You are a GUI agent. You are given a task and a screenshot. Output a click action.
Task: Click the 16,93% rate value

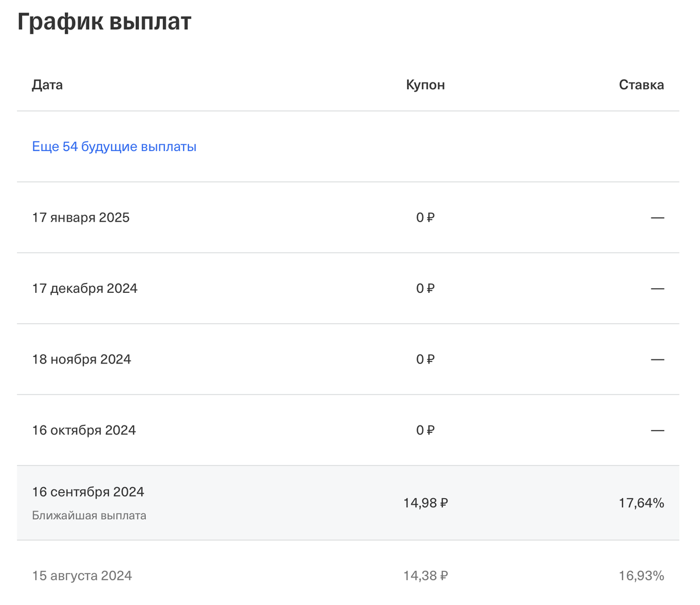pos(642,576)
